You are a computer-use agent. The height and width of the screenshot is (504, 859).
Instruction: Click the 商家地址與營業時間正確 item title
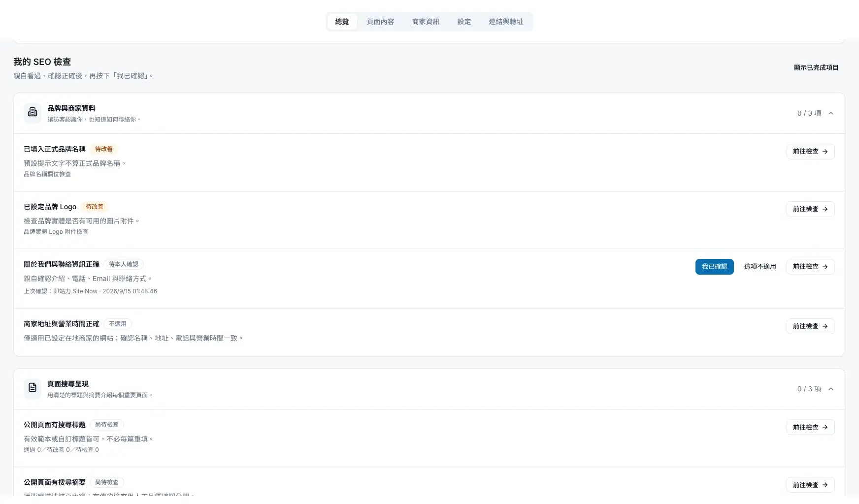(62, 324)
